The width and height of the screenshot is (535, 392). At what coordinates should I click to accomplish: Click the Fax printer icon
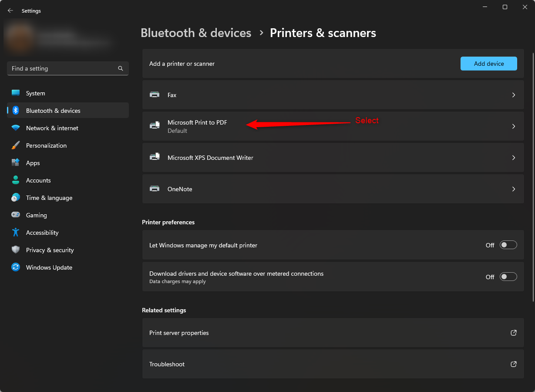coord(155,95)
